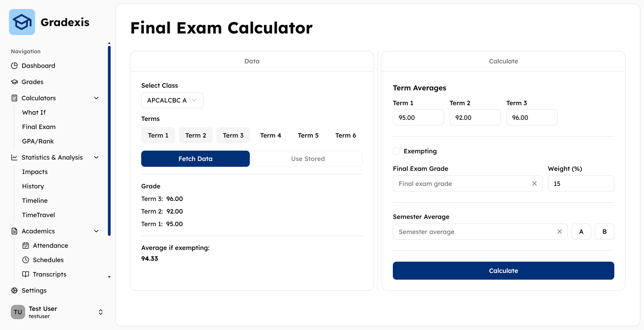Toggle the Term 4 selection chip
The width and height of the screenshot is (644, 330).
[x=271, y=135]
